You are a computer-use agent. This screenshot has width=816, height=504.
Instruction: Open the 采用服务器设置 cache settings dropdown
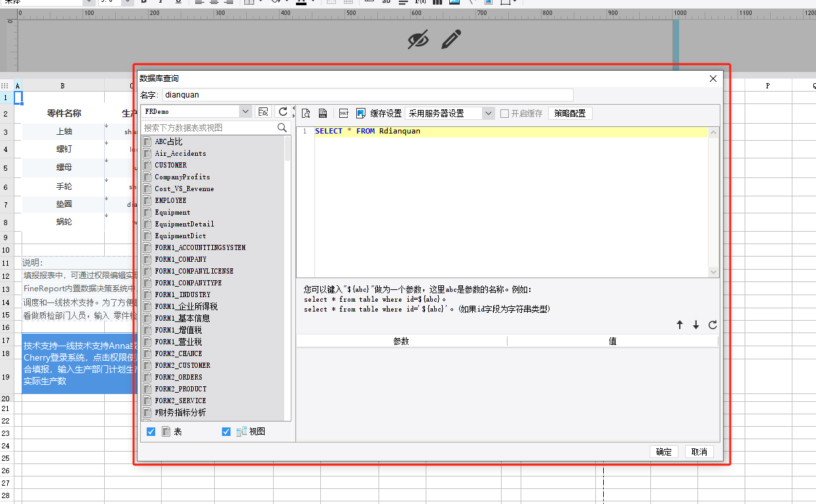click(489, 113)
